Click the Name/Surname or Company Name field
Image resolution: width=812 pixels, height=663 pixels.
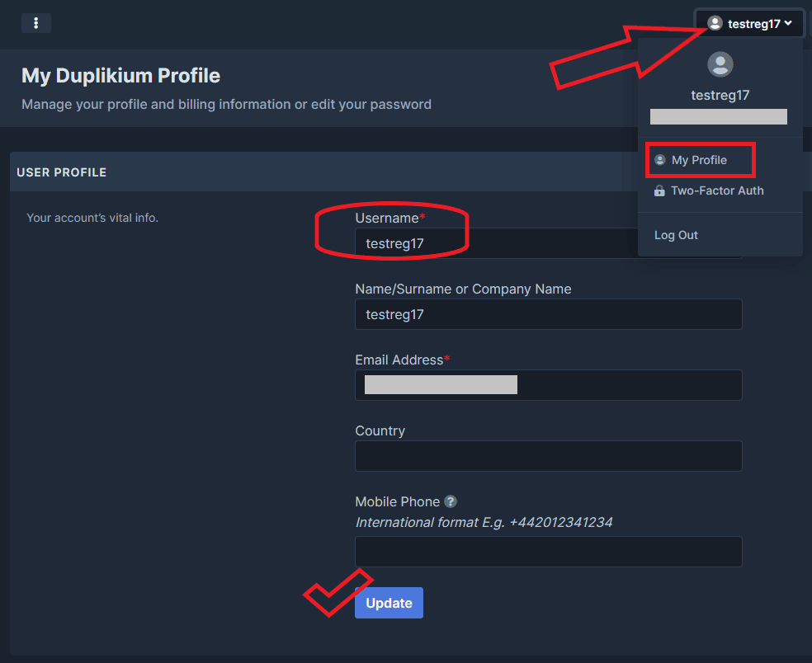(x=548, y=314)
